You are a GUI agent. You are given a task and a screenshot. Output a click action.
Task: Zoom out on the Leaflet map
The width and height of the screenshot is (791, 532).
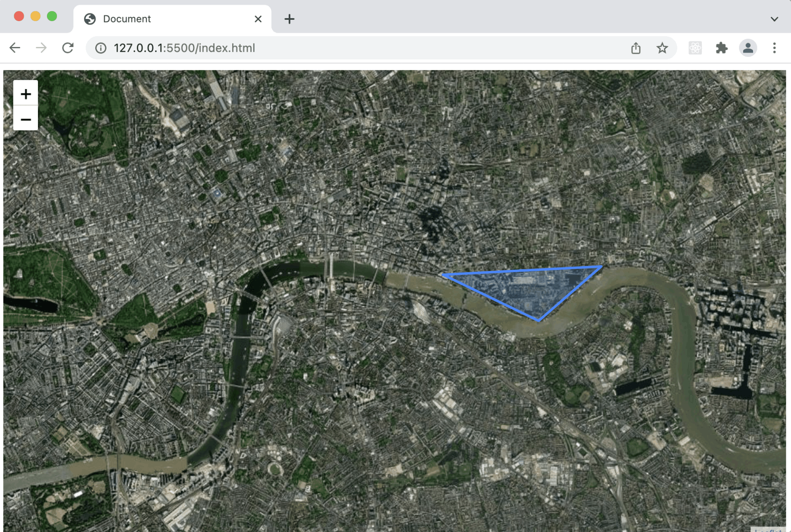pyautogui.click(x=25, y=118)
